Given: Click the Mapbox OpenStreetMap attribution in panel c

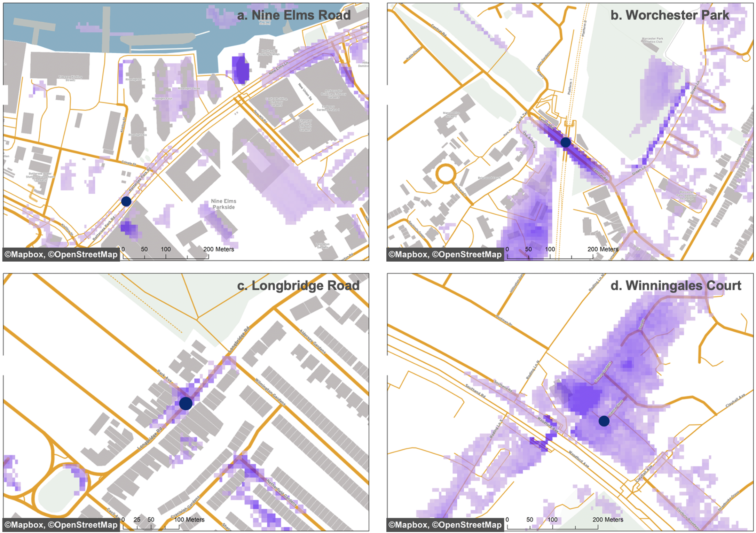Looking at the screenshot, I should tap(61, 525).
